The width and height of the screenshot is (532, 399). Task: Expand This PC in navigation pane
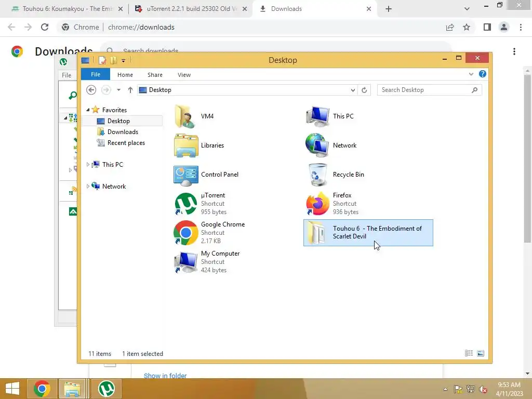88,165
